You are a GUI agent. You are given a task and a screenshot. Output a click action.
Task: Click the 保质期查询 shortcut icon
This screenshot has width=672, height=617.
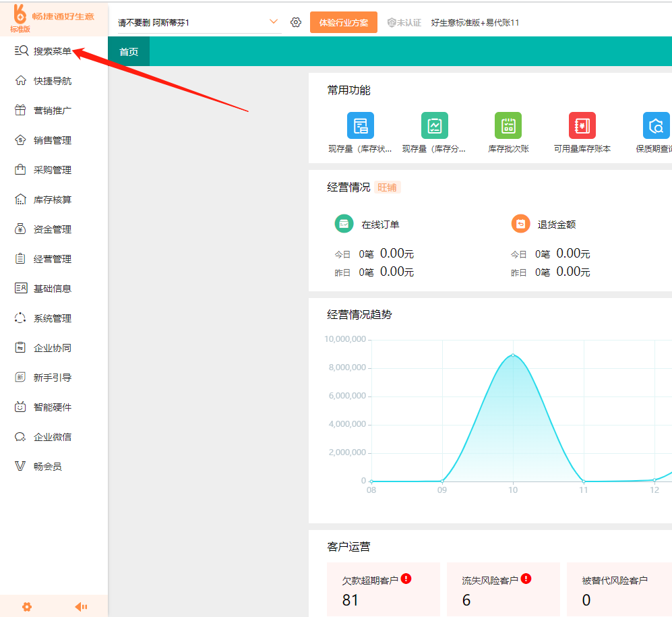pos(655,125)
